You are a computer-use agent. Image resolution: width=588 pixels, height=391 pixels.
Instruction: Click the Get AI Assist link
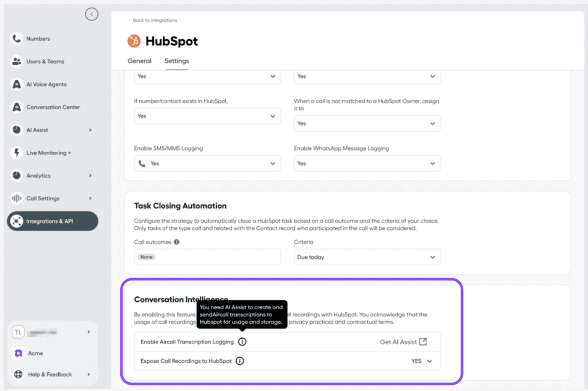403,342
